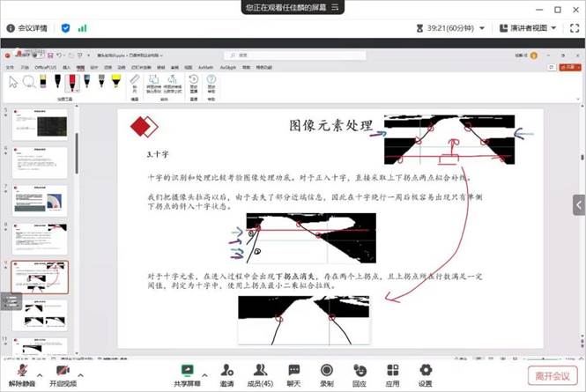This screenshot has width=586, height=392.
Task: Start recording with 录制 icon
Action: click(327, 374)
